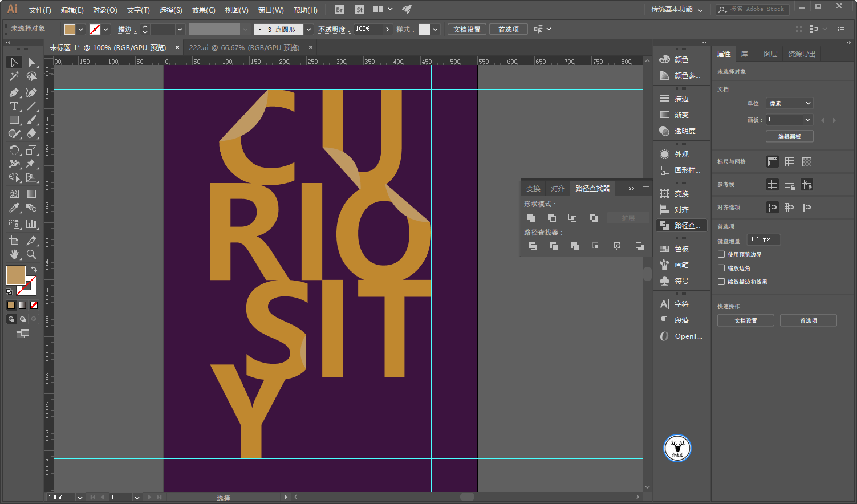Toggle lock guides button

click(790, 185)
